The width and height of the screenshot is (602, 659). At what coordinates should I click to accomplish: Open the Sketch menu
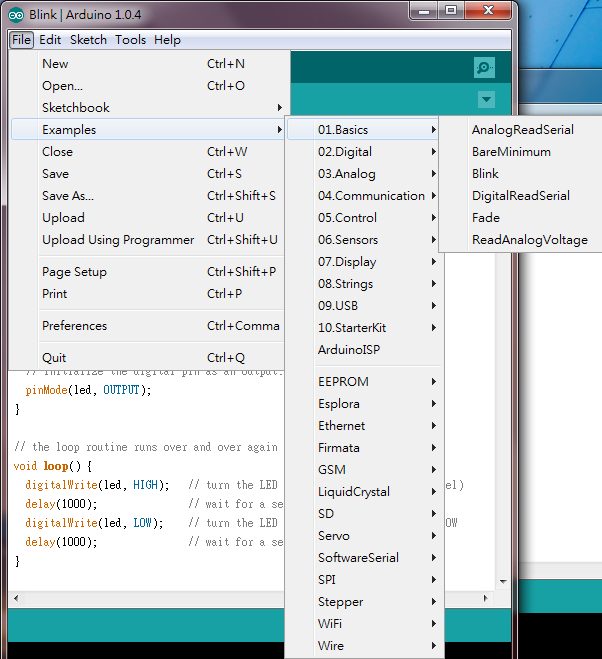[88, 40]
